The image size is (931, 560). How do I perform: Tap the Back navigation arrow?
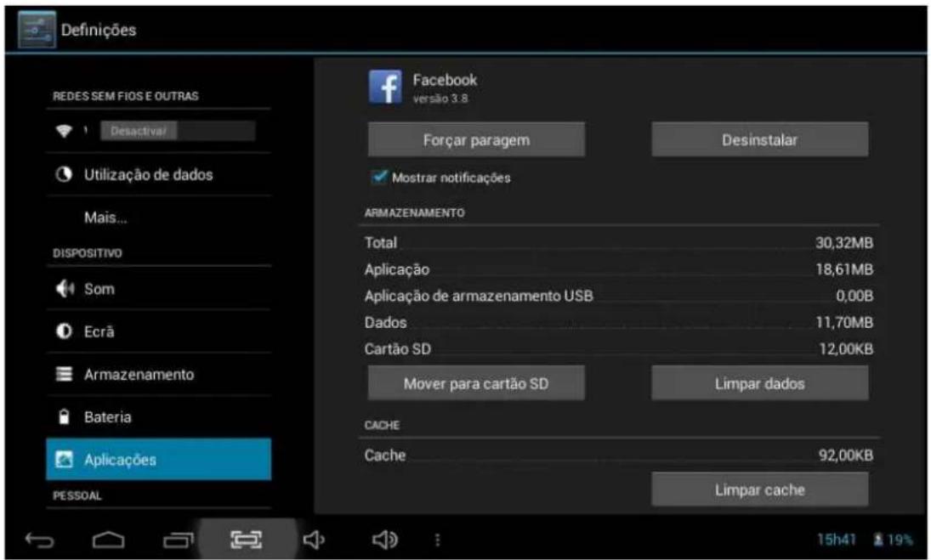click(40, 540)
